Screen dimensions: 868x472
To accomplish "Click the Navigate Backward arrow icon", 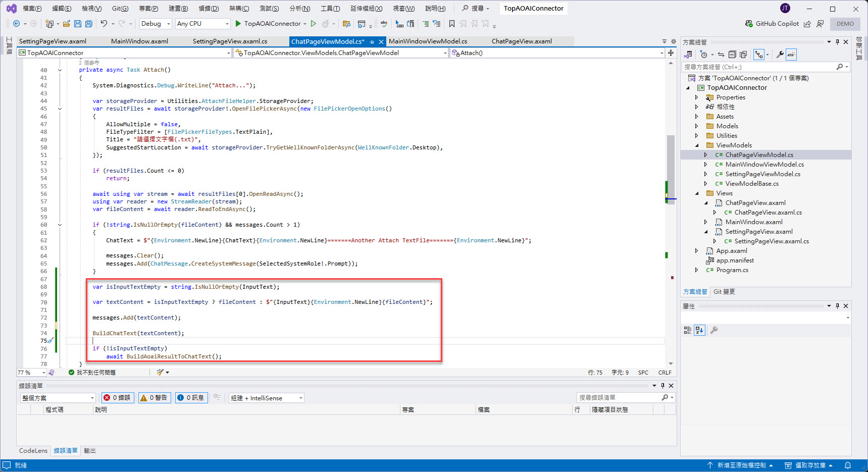I will point(16,24).
